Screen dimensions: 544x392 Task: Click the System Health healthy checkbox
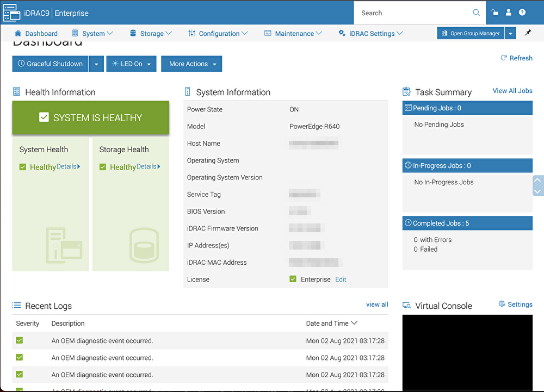(x=23, y=167)
